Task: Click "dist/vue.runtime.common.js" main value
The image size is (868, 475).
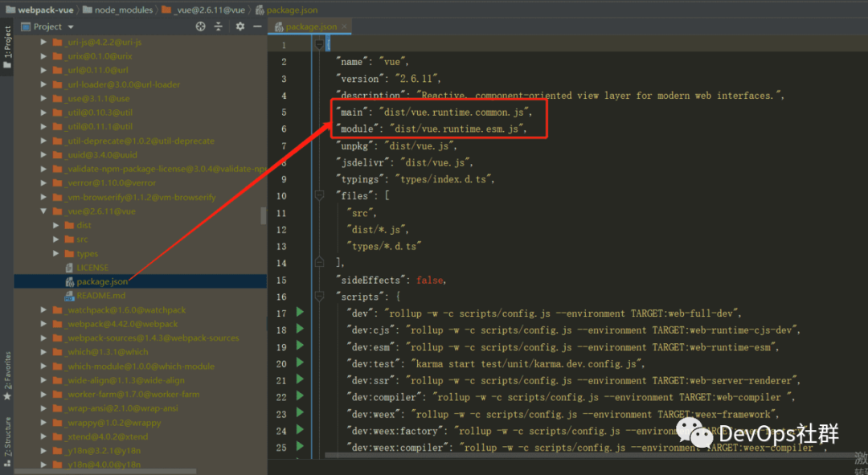Action: [453, 112]
